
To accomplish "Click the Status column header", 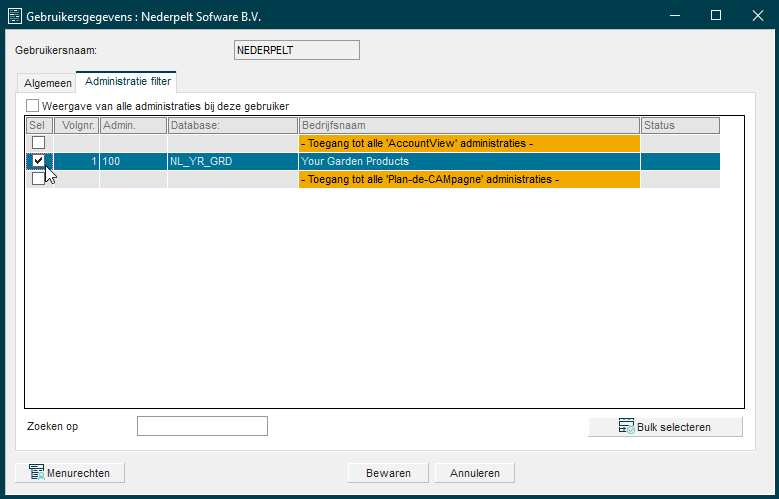I will coord(679,125).
